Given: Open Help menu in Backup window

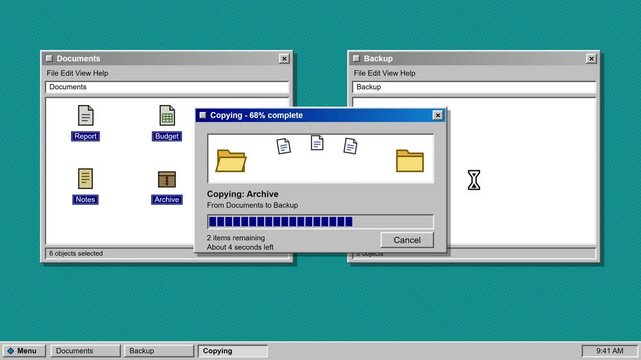Looking at the screenshot, I should (408, 73).
